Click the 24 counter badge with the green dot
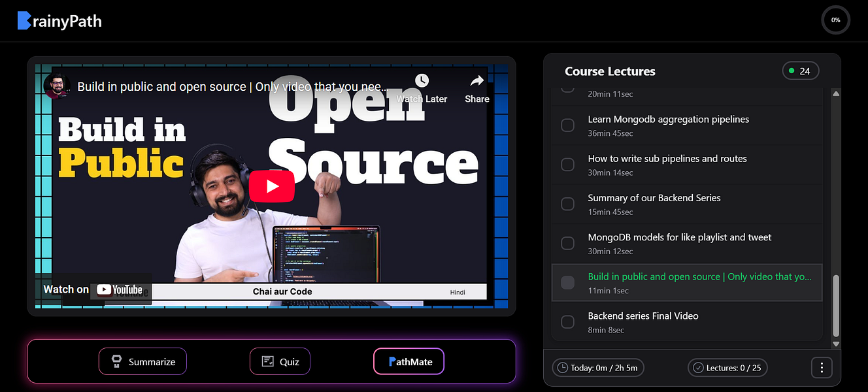The width and height of the screenshot is (868, 392). (800, 71)
